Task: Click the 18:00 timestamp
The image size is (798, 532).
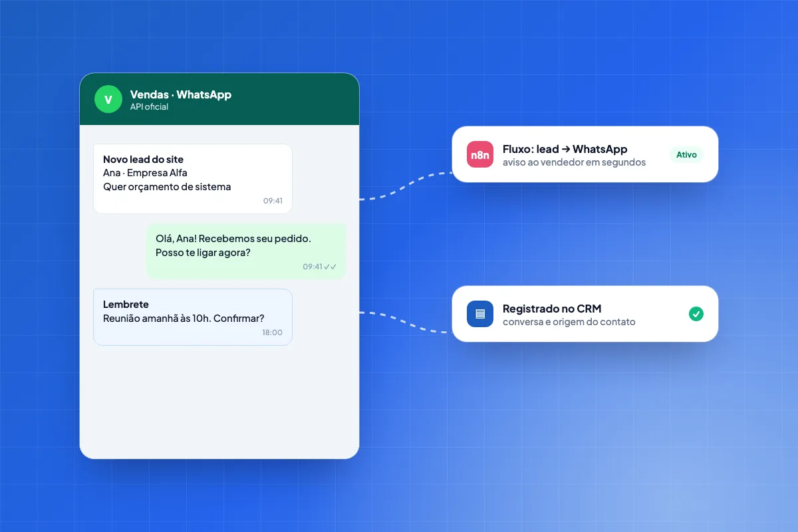Action: [272, 332]
